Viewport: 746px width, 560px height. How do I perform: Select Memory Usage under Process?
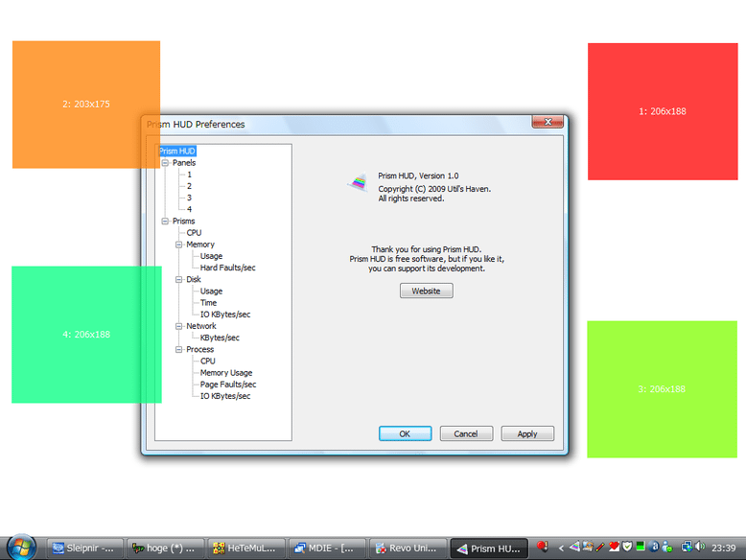click(x=226, y=373)
